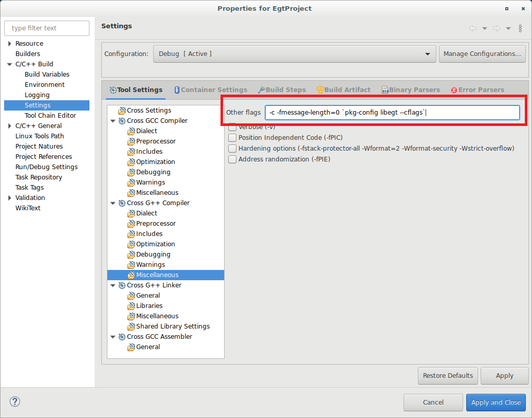Click the back navigation arrow icon
The image size is (532, 418).
[473, 28]
